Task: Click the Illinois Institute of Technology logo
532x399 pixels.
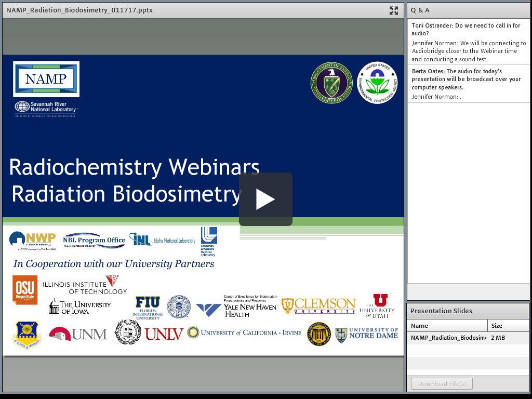Action: pyautogui.click(x=85, y=285)
